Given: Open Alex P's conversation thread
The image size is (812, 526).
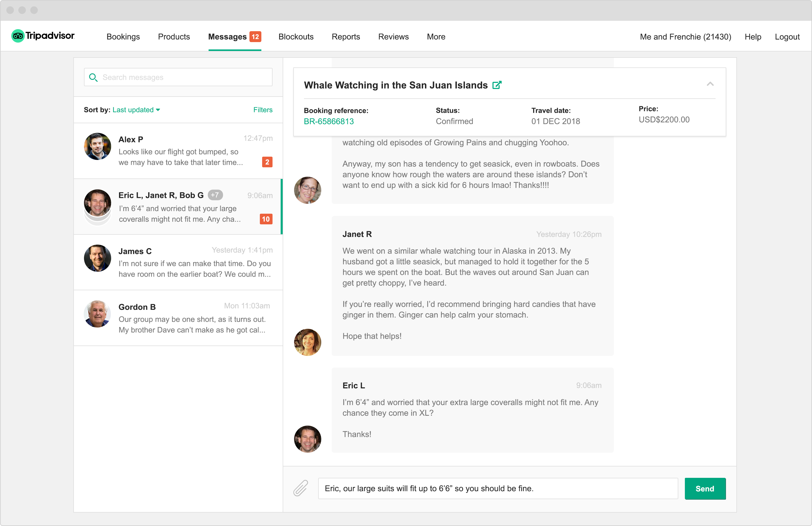Looking at the screenshot, I should 178,151.
